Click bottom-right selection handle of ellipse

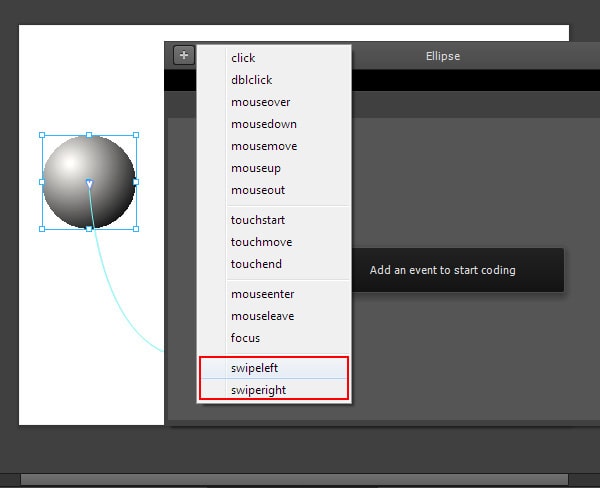[x=136, y=229]
